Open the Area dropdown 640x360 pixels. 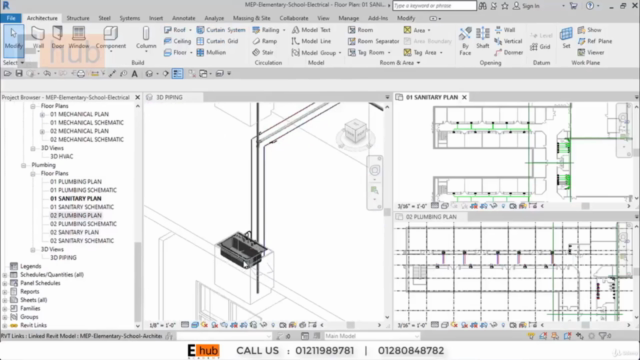(x=429, y=30)
